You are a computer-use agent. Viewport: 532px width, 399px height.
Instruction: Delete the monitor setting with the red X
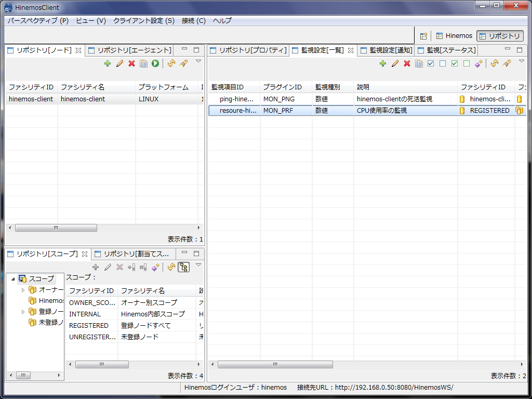[x=407, y=63]
